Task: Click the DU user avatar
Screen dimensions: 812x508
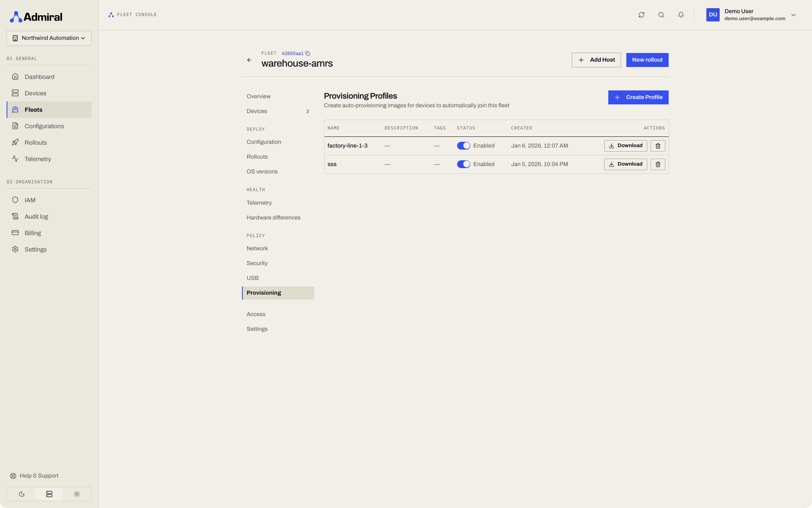Action: point(713,15)
